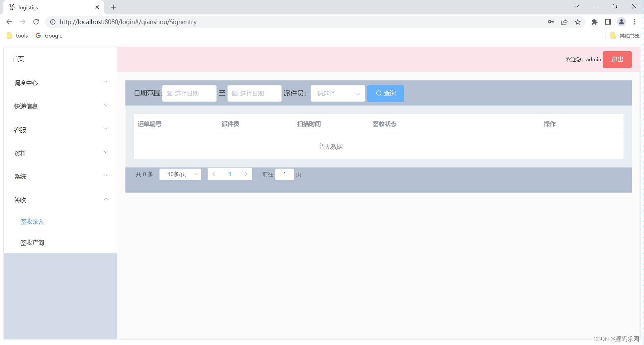
Task: Click the 运单编号 column header
Action: pos(150,124)
